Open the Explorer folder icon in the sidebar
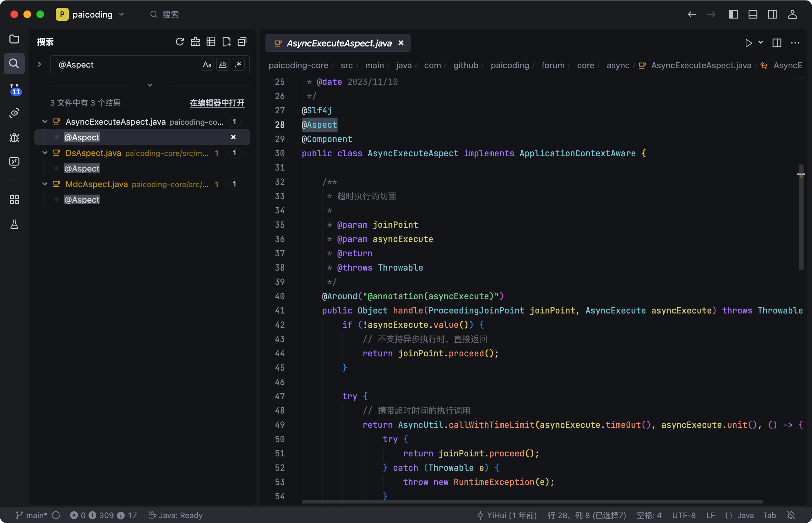The height and width of the screenshot is (523, 812). 14,39
